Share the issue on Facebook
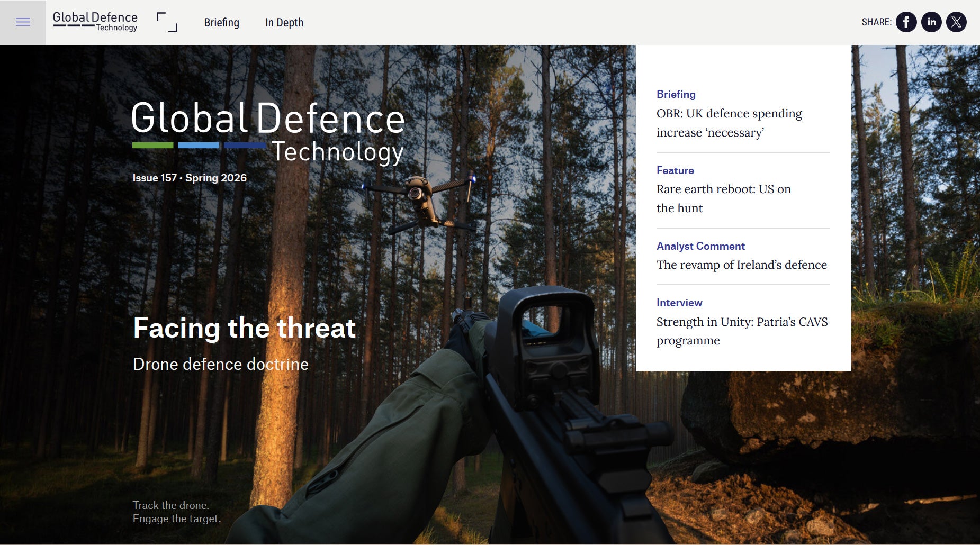This screenshot has height=545, width=980. point(907,22)
